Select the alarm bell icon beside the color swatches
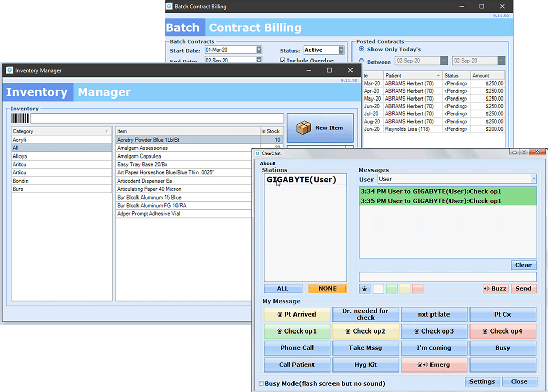The image size is (548, 392). click(364, 289)
